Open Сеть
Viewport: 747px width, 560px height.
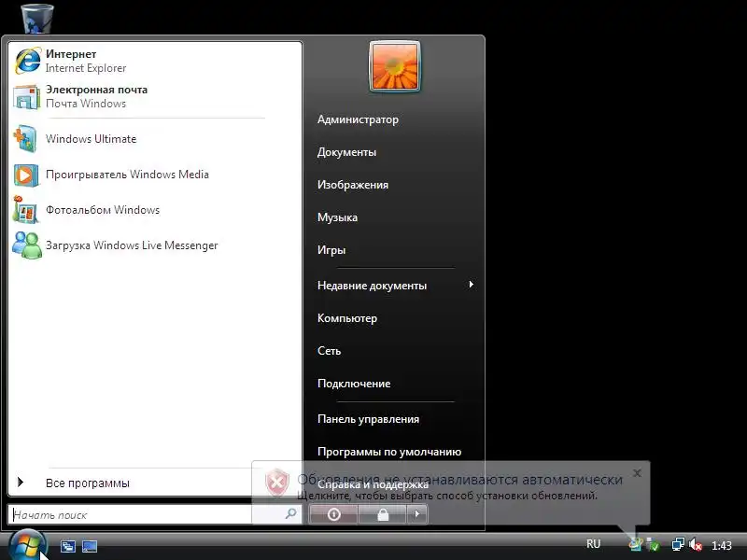tap(330, 351)
